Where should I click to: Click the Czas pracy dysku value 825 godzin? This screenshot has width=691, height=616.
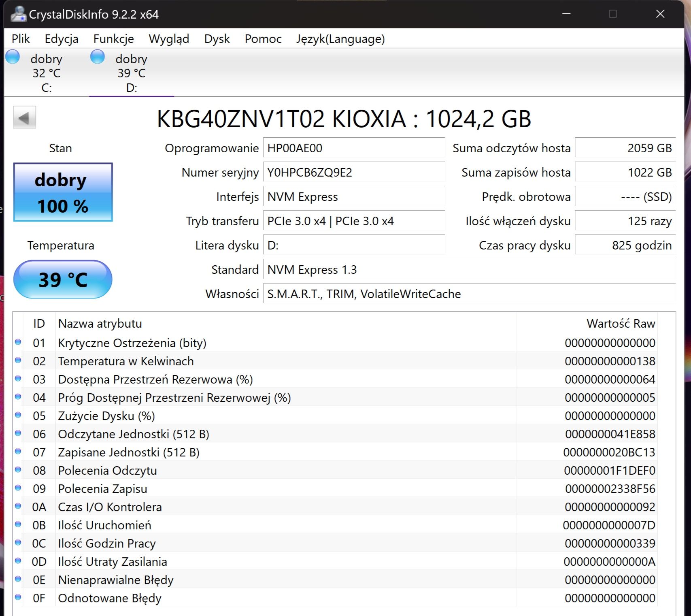click(625, 245)
